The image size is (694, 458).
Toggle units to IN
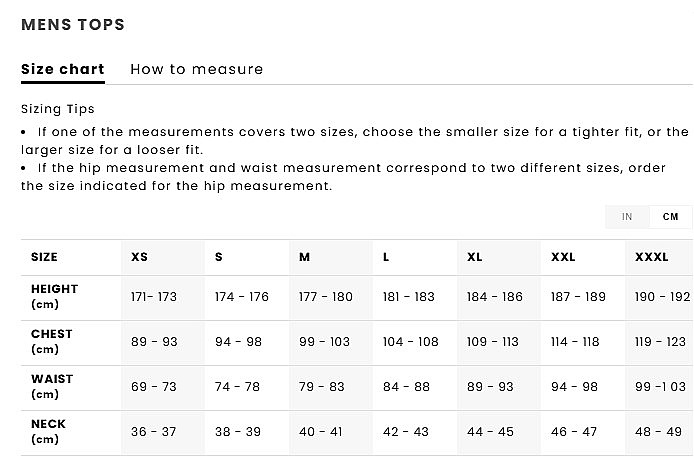tap(627, 217)
